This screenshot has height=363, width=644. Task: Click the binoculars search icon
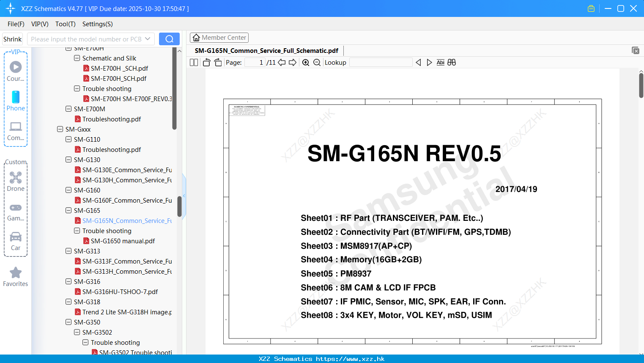coord(452,62)
